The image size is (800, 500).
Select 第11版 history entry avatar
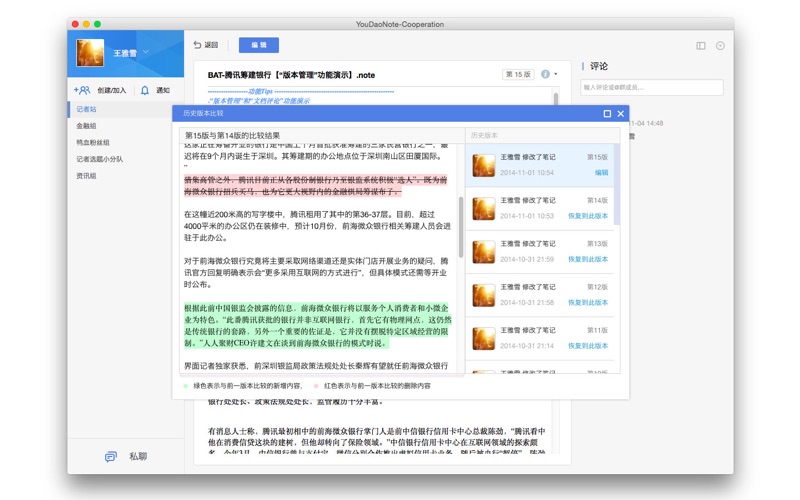click(x=484, y=339)
